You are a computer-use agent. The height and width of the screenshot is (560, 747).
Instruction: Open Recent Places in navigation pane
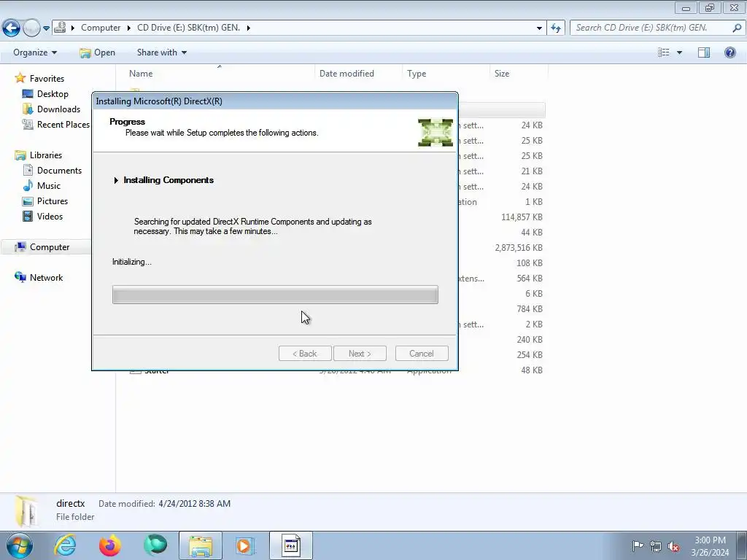click(x=63, y=124)
